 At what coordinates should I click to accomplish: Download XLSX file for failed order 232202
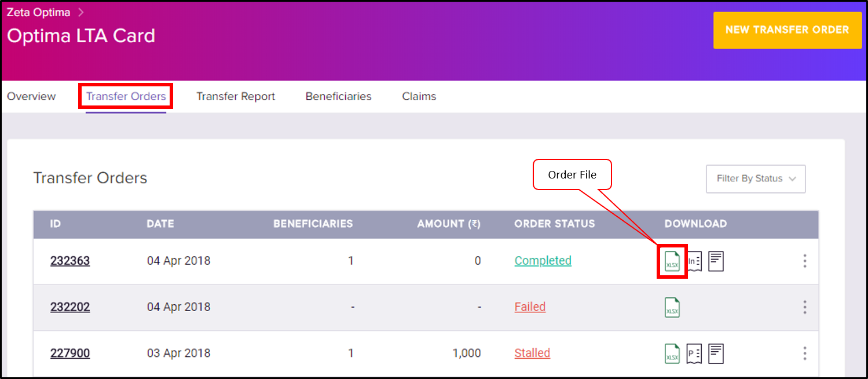tap(672, 308)
